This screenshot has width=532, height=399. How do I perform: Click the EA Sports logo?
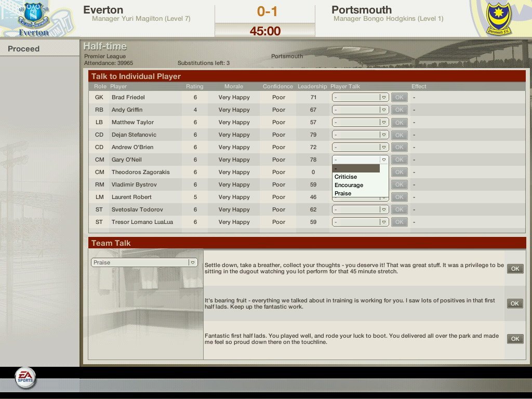tap(24, 377)
